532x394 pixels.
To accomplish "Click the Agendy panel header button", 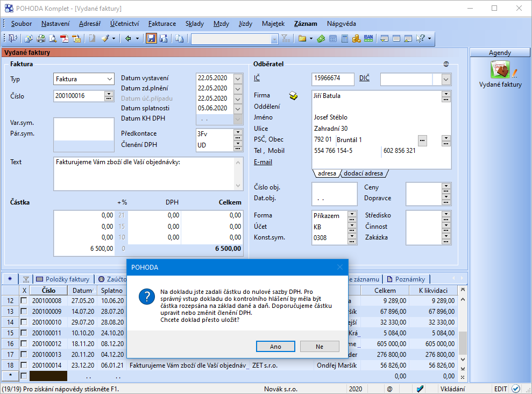I will point(500,53).
